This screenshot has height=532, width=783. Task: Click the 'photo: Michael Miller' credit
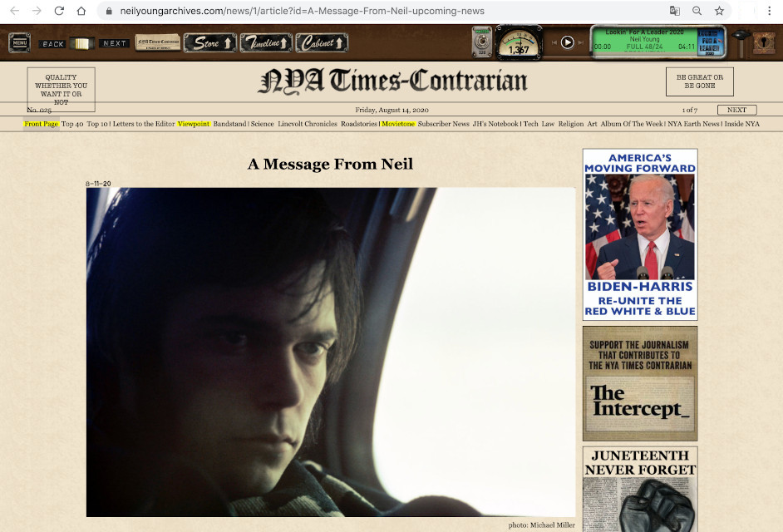point(542,525)
